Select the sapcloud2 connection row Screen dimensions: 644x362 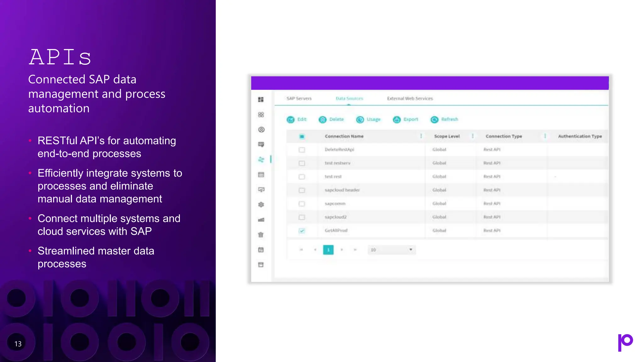point(336,217)
